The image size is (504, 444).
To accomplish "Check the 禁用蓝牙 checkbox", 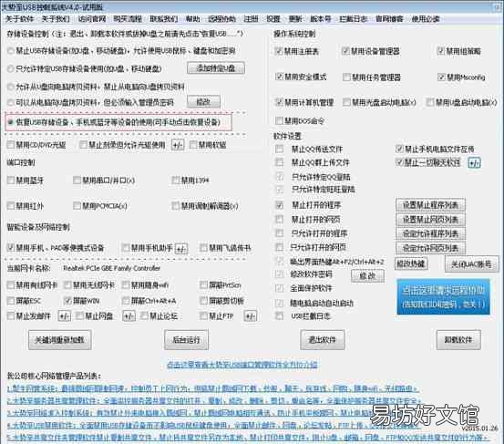I will coord(11,181).
